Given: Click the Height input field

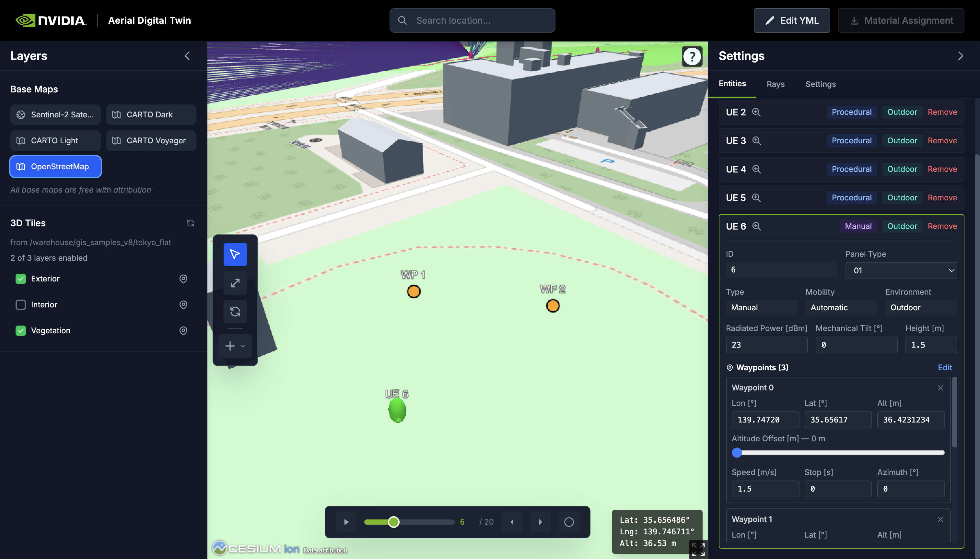Looking at the screenshot, I should [931, 345].
